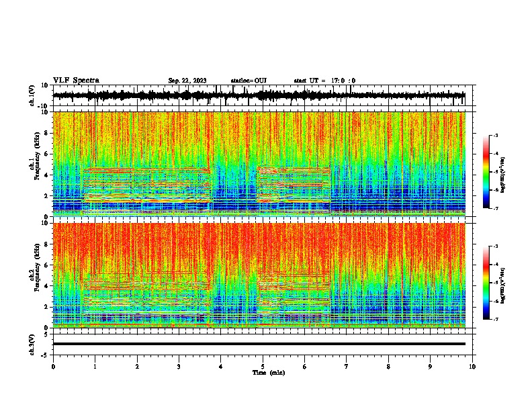Click the date "Sep. 22, 2023"
Viewport: 532px width, 411px height.
click(187, 81)
